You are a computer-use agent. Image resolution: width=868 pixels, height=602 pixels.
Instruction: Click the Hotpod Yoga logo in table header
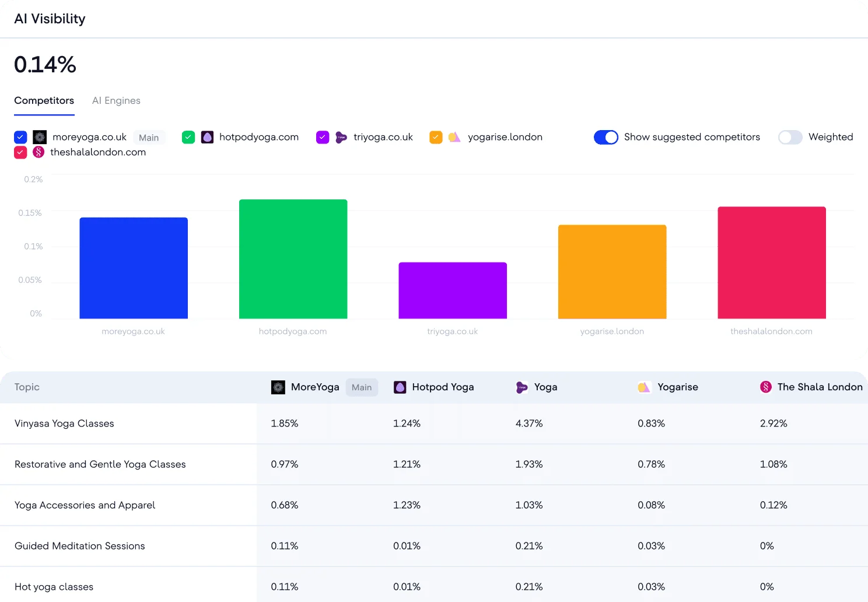[400, 387]
